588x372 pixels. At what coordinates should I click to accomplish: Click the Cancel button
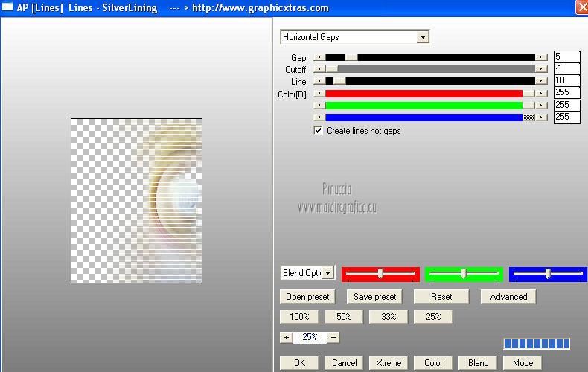[344, 362]
